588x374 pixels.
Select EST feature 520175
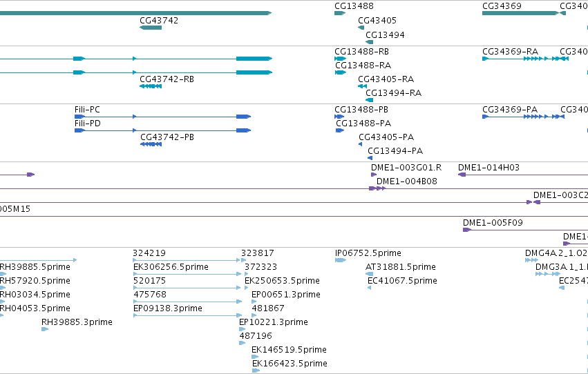pos(187,288)
